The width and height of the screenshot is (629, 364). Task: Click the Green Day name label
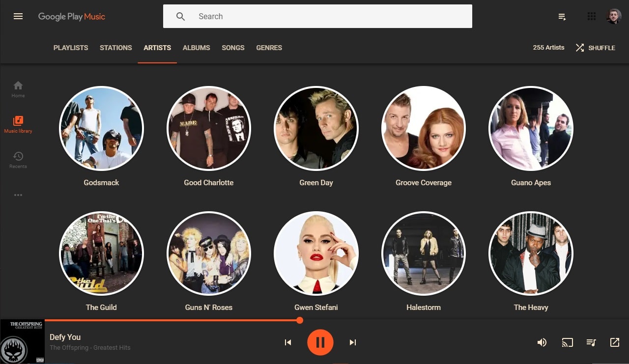(316, 182)
